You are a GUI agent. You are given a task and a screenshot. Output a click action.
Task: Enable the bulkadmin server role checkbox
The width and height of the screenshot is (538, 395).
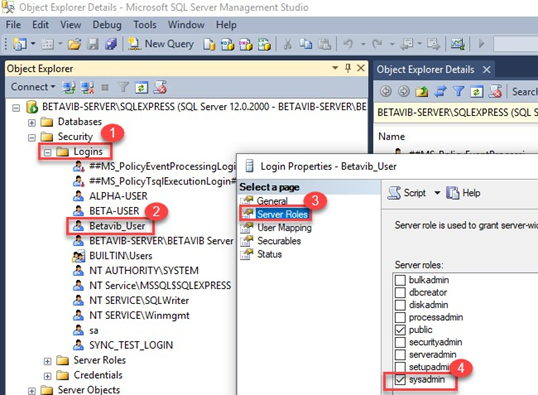coord(400,280)
